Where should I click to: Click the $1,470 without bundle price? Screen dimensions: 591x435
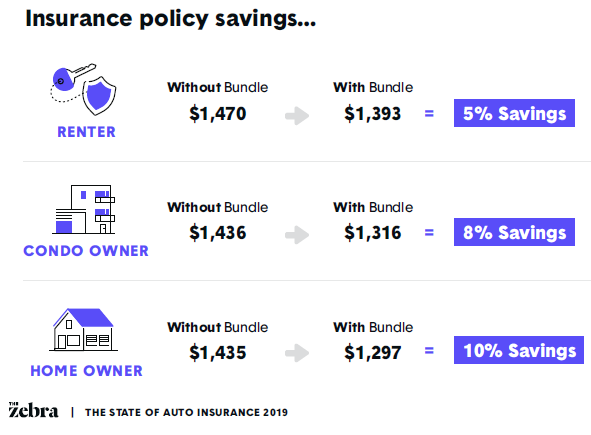point(218,113)
